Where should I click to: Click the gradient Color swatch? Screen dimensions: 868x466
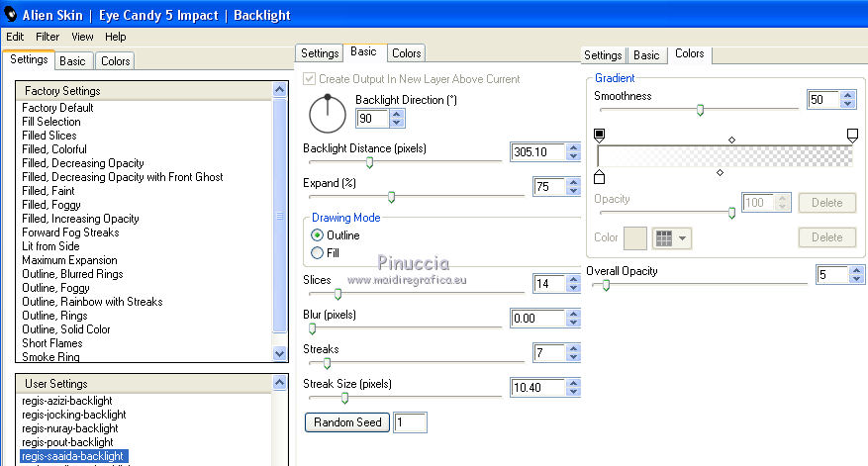[635, 238]
